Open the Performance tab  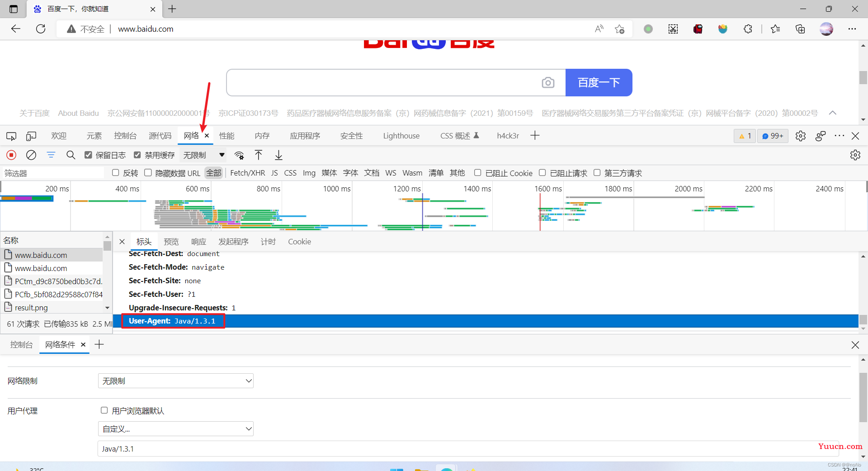pyautogui.click(x=227, y=136)
